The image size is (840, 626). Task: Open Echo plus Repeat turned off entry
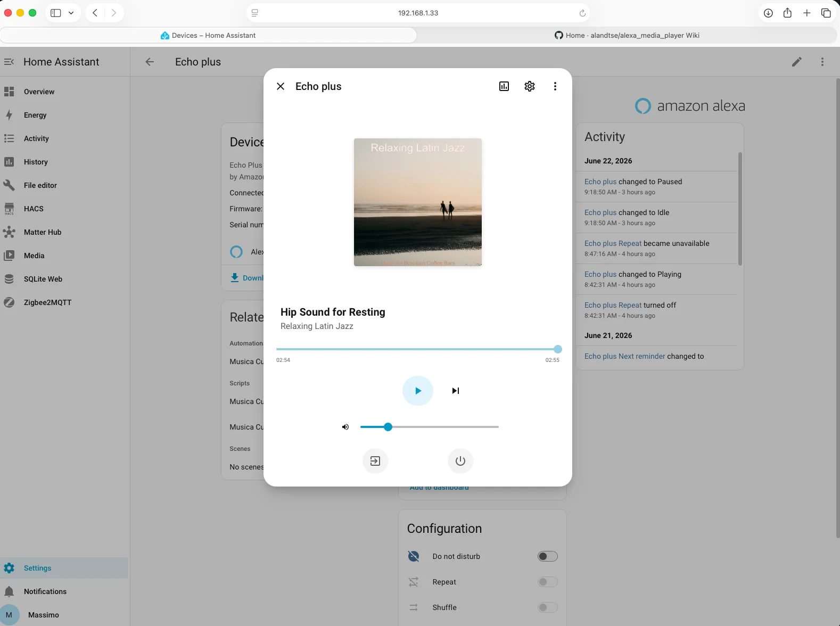(x=657, y=310)
